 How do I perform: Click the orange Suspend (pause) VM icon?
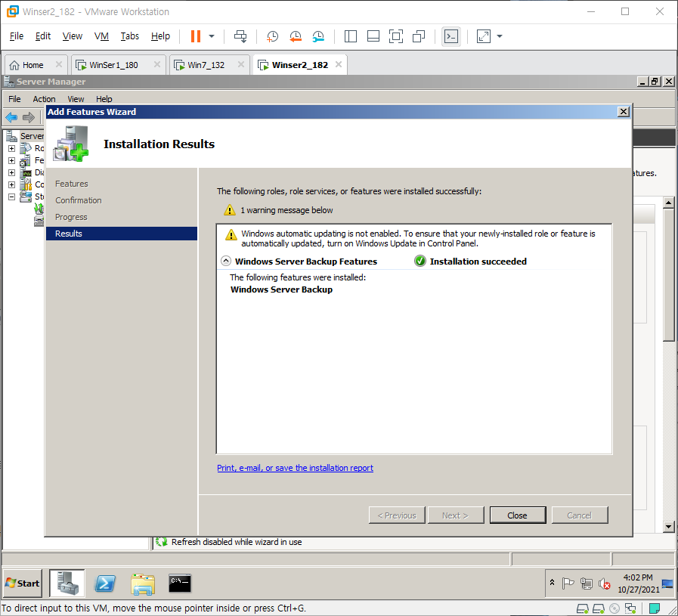coord(196,36)
